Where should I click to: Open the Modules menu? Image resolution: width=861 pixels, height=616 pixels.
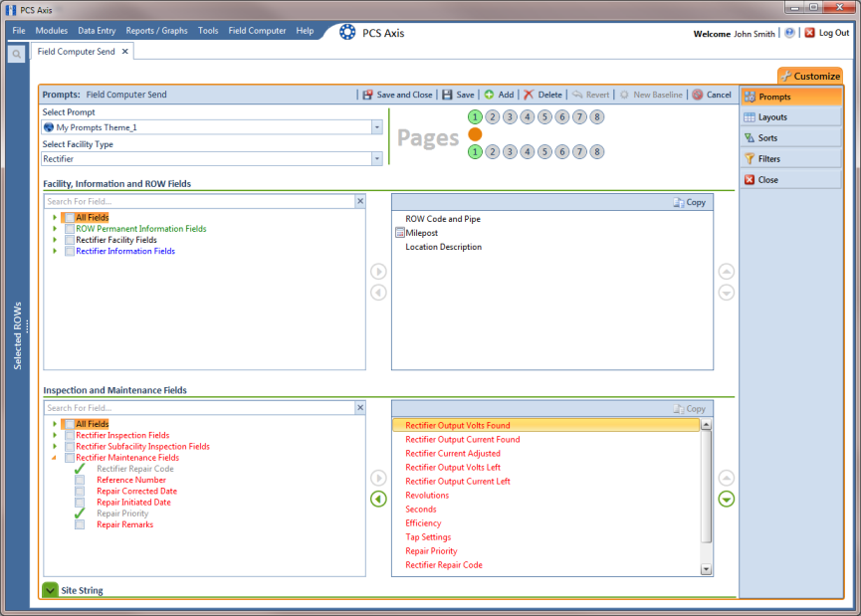point(52,31)
